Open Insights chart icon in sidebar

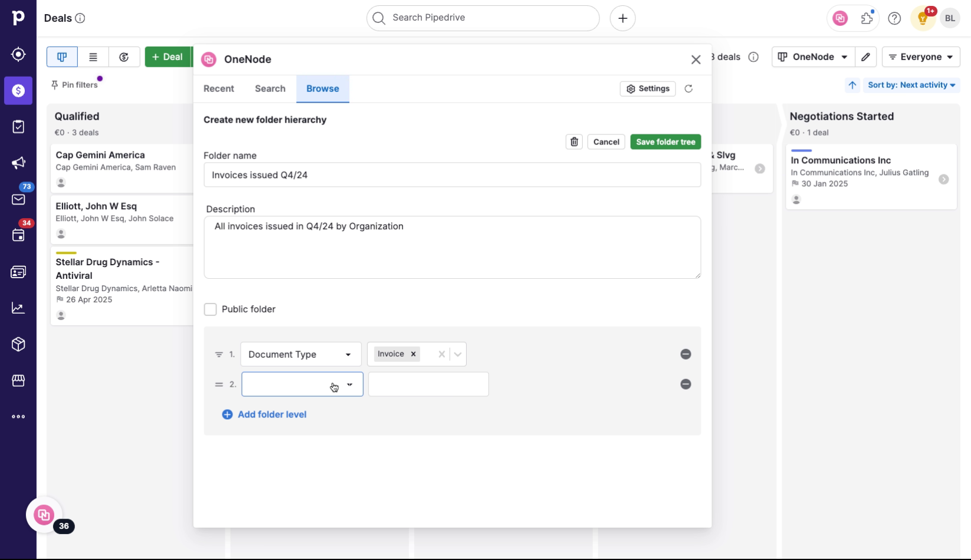tap(18, 308)
